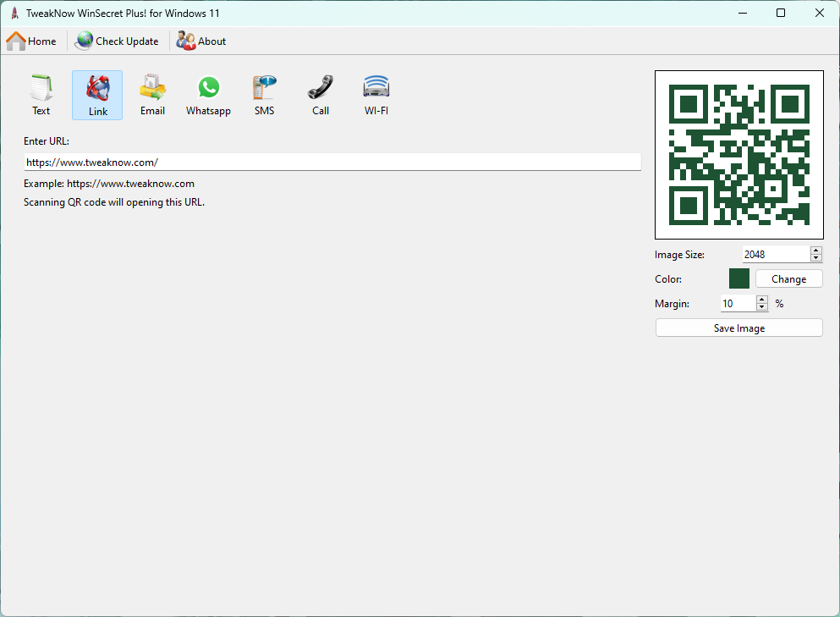Click the example URL text line

tap(109, 184)
